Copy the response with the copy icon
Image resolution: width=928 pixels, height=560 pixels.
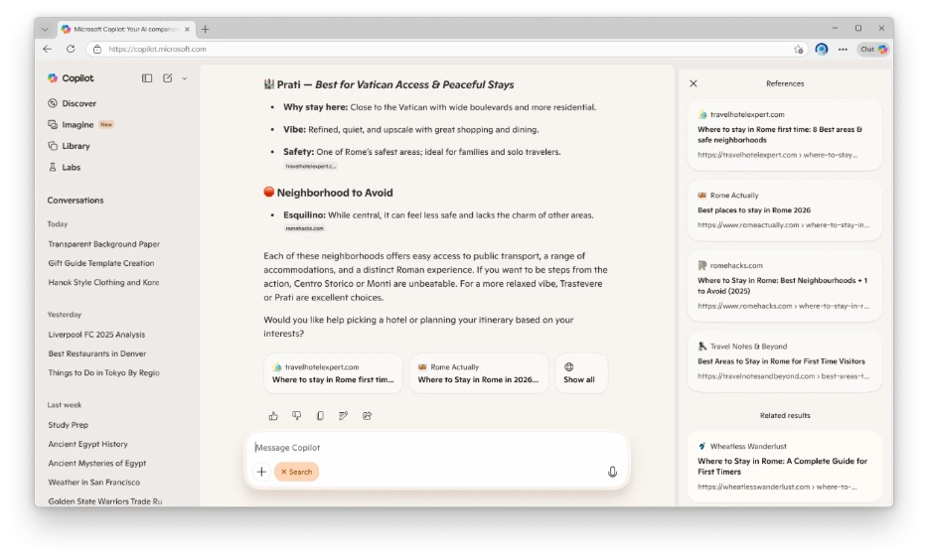tap(320, 416)
